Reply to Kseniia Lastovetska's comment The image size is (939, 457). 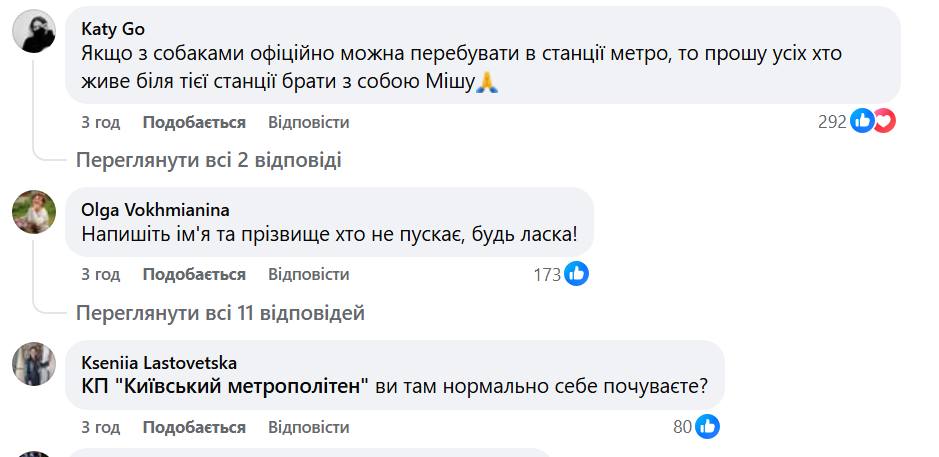tap(308, 427)
